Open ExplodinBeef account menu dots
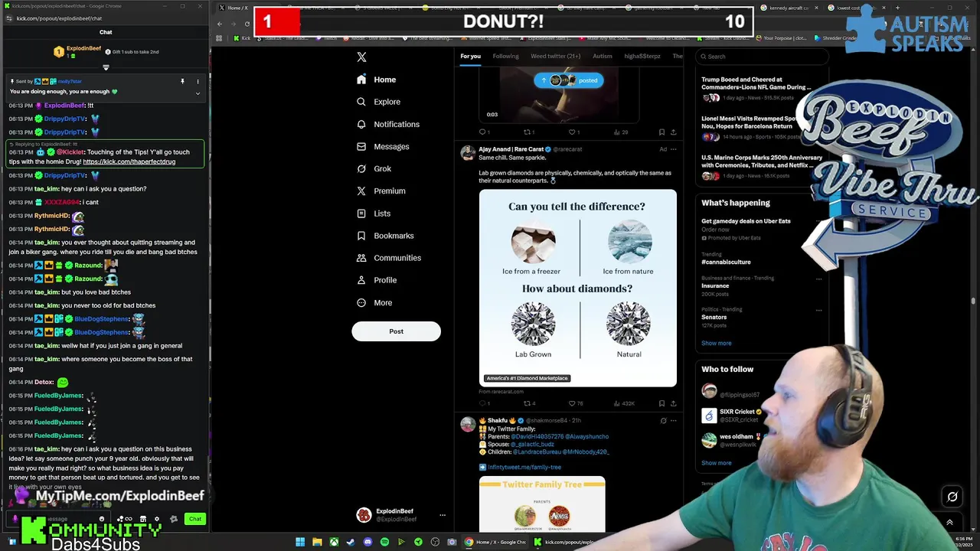 [x=442, y=515]
